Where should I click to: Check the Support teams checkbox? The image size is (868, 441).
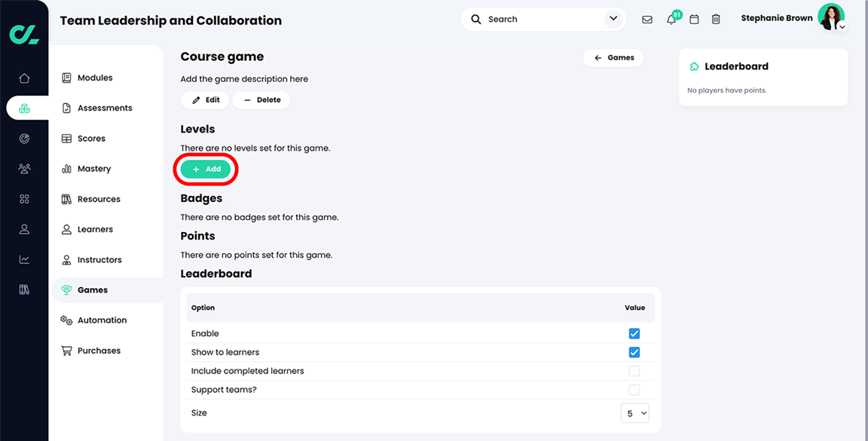pyautogui.click(x=634, y=390)
